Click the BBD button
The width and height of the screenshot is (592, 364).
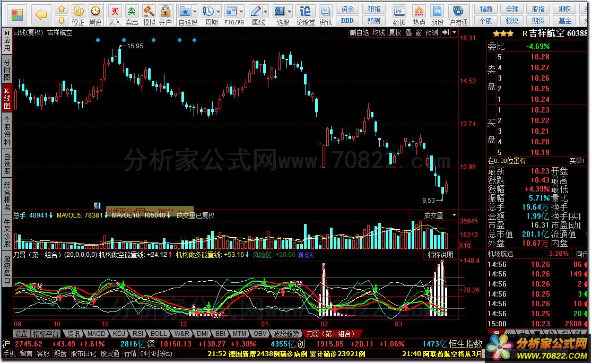click(x=347, y=20)
